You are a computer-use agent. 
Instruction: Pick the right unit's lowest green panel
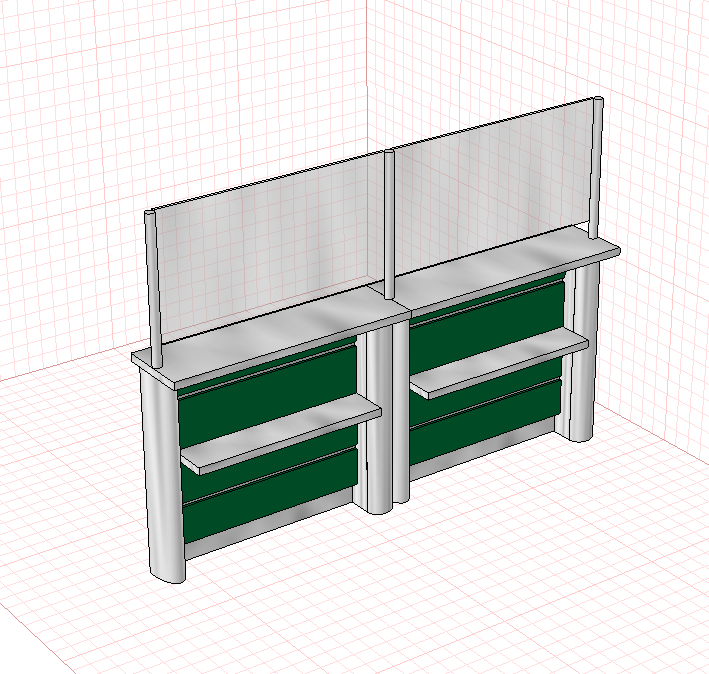tap(485, 423)
